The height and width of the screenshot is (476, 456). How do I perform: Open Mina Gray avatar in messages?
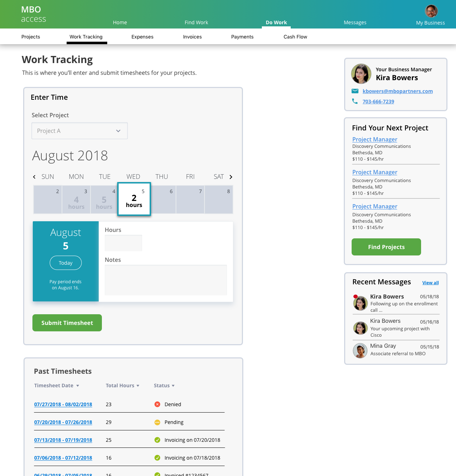pos(360,351)
